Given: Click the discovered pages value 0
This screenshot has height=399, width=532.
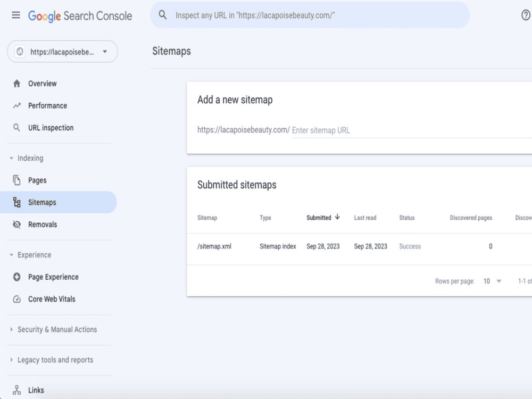Looking at the screenshot, I should pos(491,246).
